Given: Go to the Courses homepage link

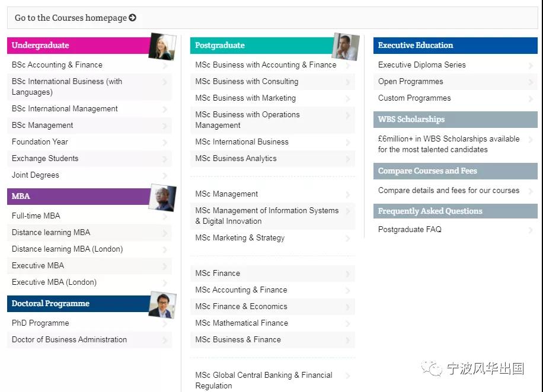Looking at the screenshot, I should (x=71, y=18).
